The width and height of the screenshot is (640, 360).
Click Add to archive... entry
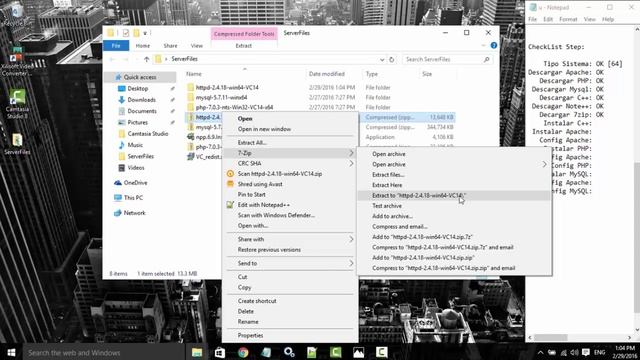[392, 216]
